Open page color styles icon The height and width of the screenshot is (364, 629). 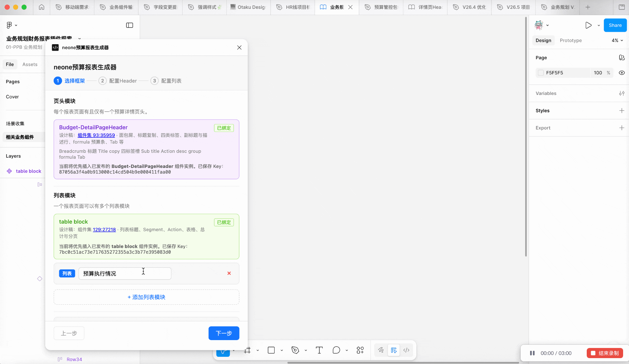point(621,58)
